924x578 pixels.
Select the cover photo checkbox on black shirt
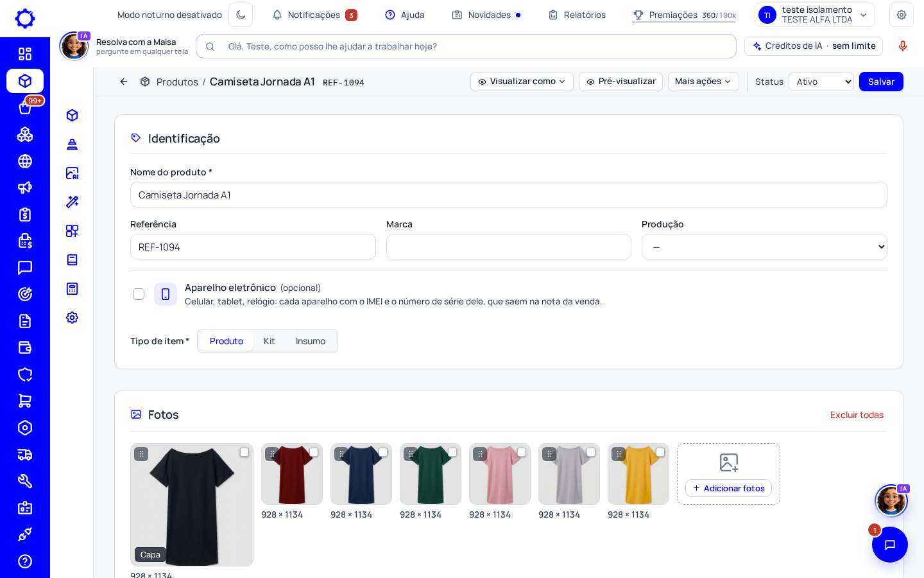[x=244, y=452]
